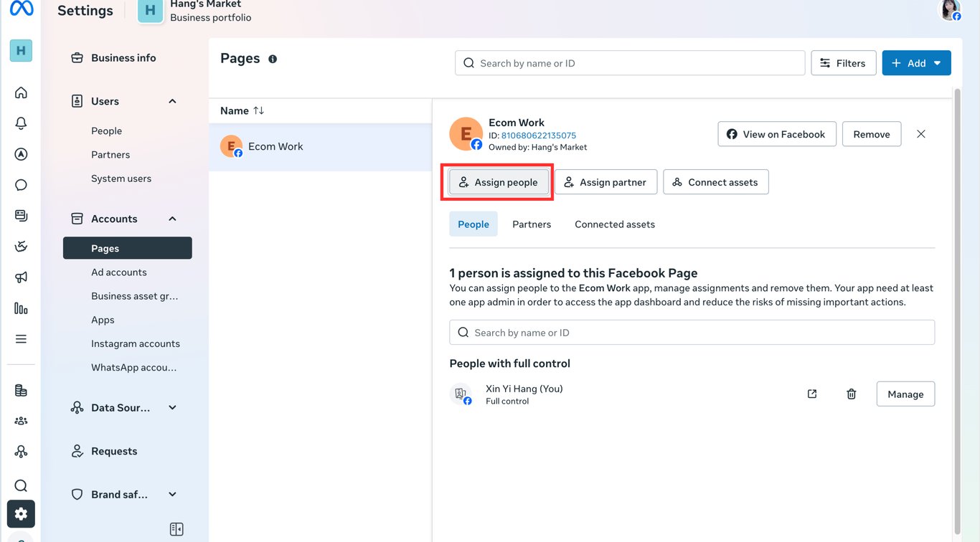Click the Connect assets button
980x542 pixels.
click(x=716, y=182)
